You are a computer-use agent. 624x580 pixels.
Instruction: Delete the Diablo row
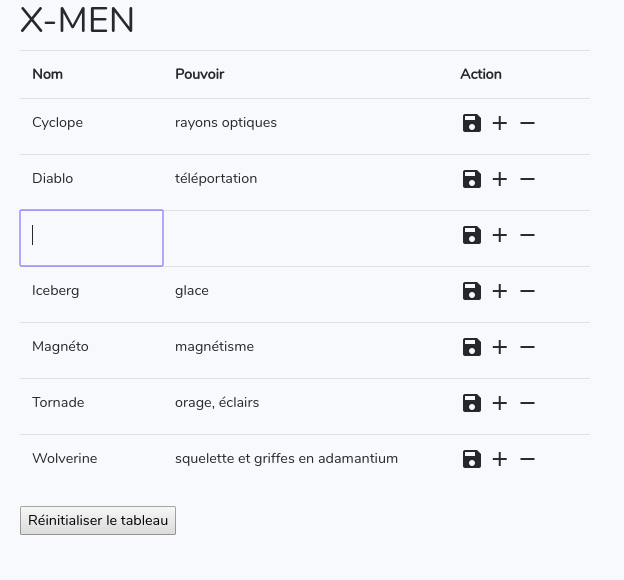528,179
